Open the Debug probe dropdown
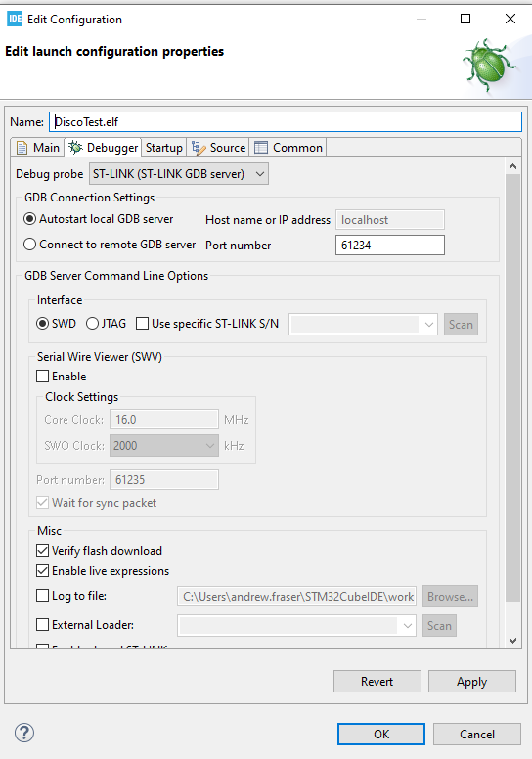 point(179,174)
